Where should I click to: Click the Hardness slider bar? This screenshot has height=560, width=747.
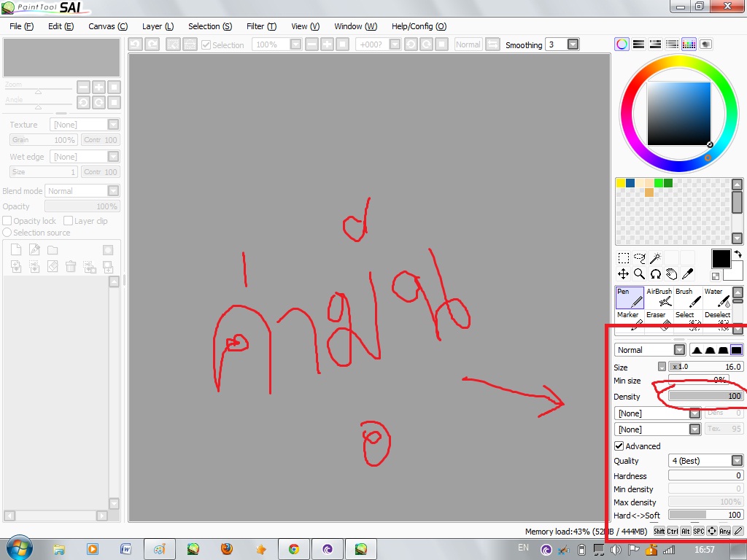(705, 475)
